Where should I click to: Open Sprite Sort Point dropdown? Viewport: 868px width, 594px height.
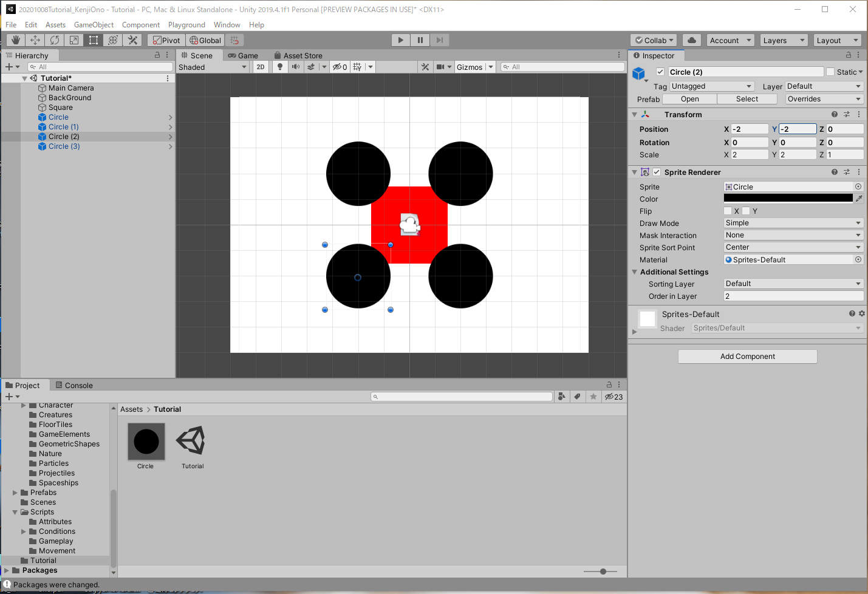(x=794, y=247)
